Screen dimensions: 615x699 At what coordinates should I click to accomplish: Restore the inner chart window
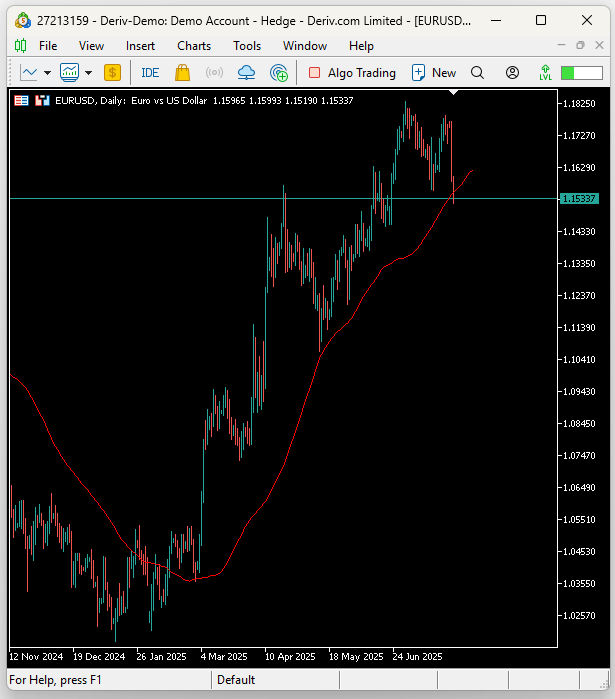580,45
